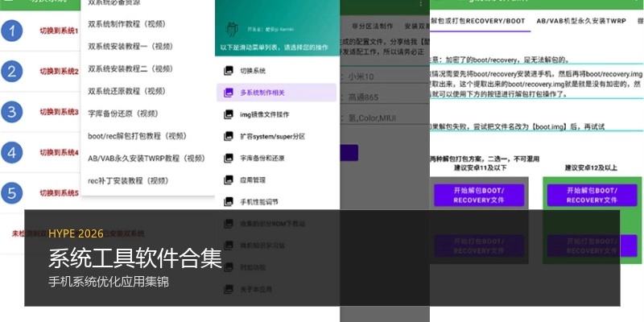Viewport: 644px width, 322px height.
Task: Click the icon beside img镜像文件操作
Action: click(229, 114)
